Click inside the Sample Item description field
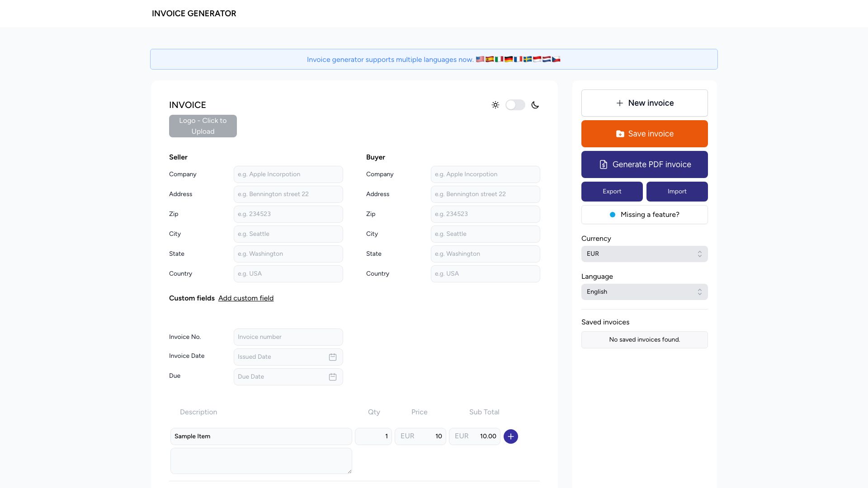The height and width of the screenshot is (488, 868). (261, 436)
